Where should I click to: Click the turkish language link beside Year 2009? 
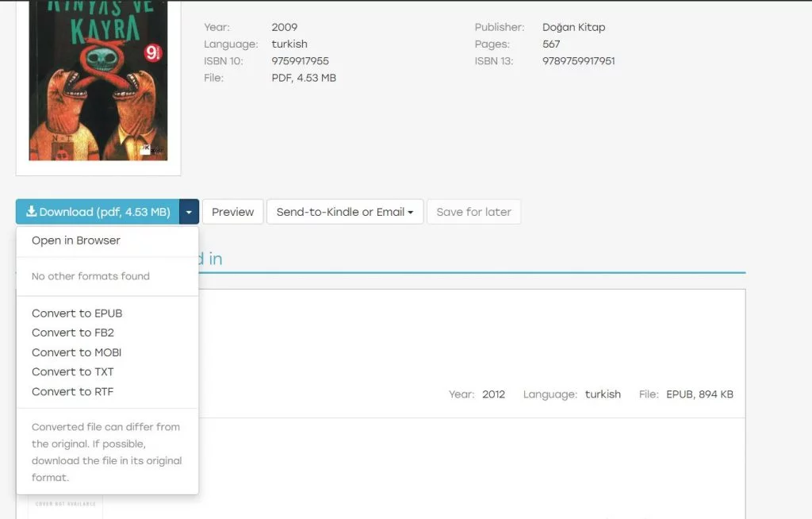[x=289, y=44]
